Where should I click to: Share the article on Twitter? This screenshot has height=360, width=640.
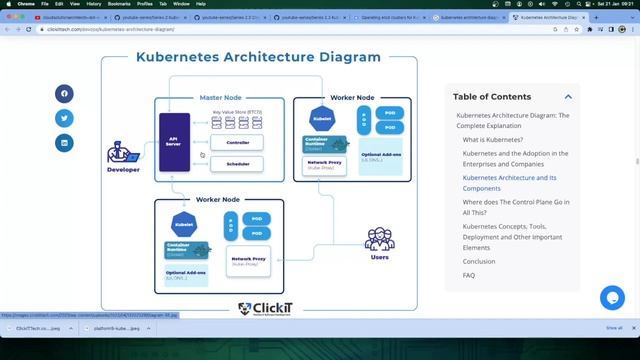64,118
